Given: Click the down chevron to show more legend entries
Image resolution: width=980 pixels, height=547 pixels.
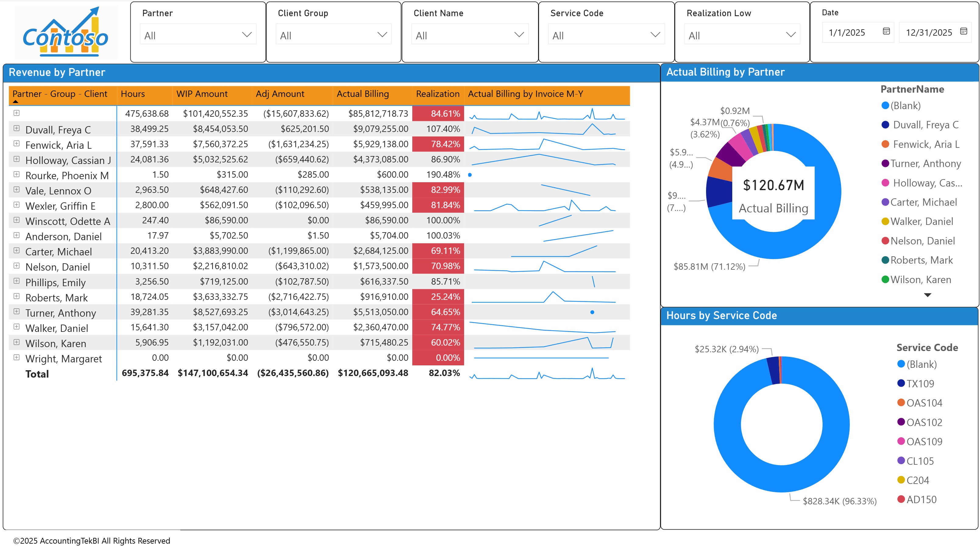Looking at the screenshot, I should click(928, 295).
